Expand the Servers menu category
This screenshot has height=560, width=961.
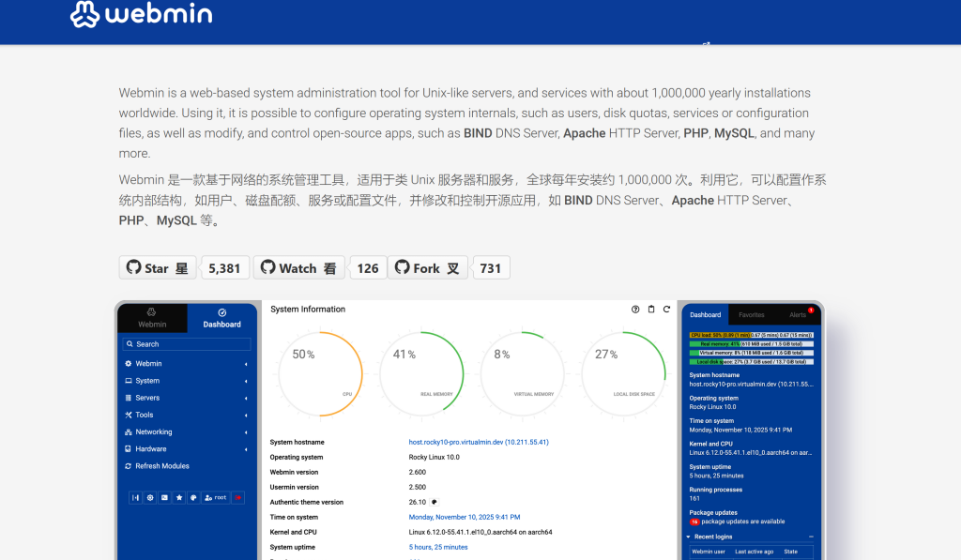147,398
